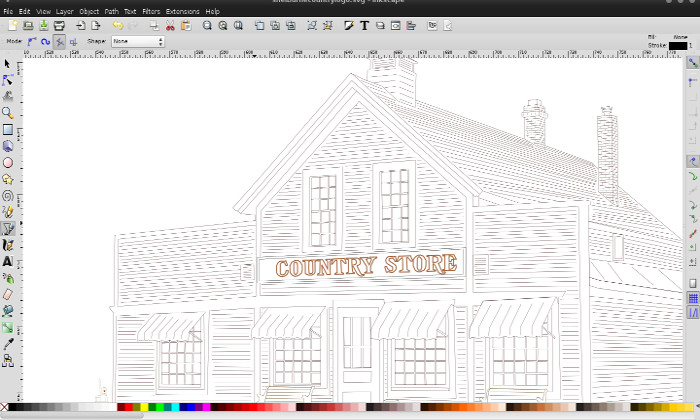
Task: Click the COUNTRY STORE sign on canvas
Action: [366, 266]
